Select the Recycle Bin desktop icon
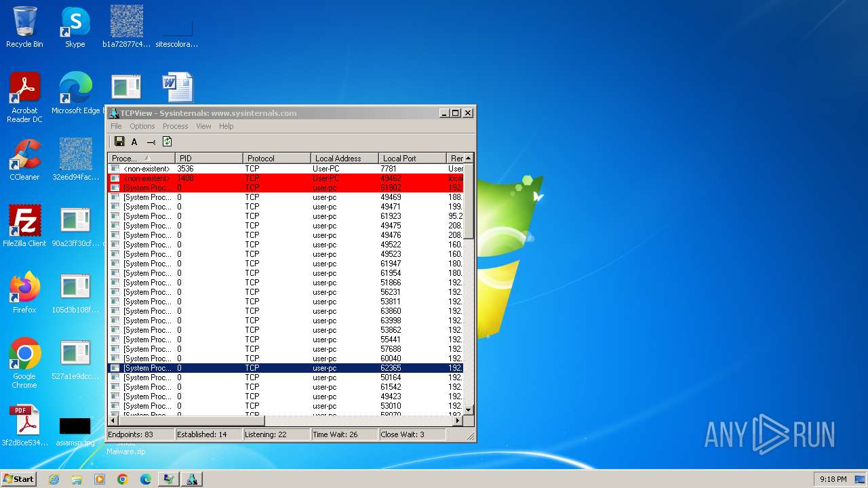The width and height of the screenshot is (868, 488). click(24, 27)
